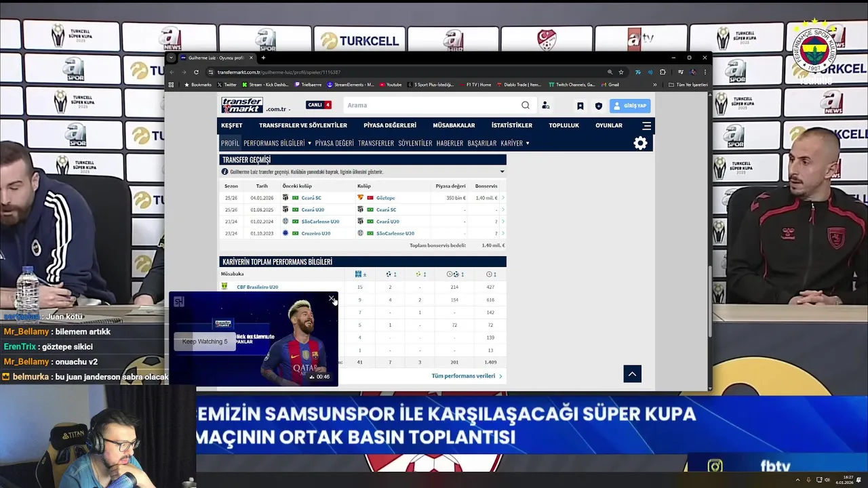This screenshot has height=488, width=868.
Task: Open the Gmail bookmark
Action: pos(610,85)
